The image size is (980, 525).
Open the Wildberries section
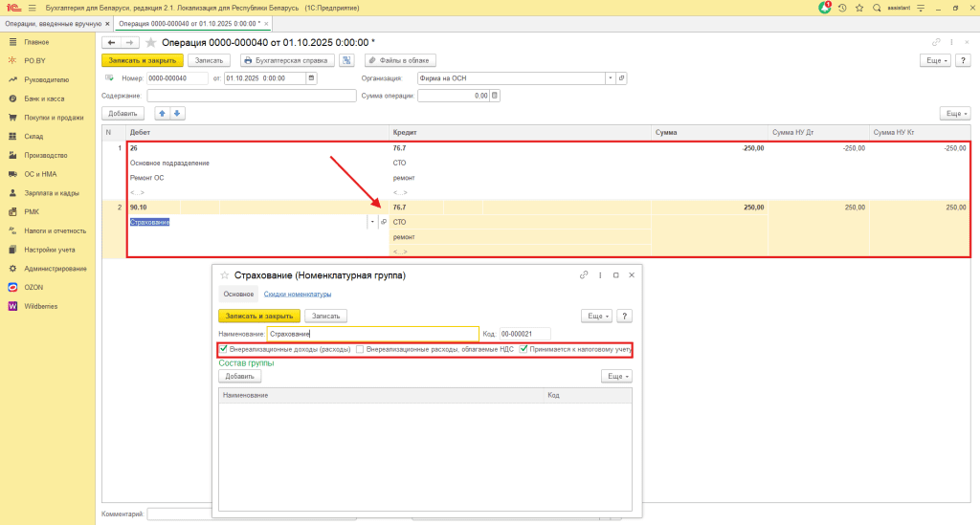(x=40, y=307)
